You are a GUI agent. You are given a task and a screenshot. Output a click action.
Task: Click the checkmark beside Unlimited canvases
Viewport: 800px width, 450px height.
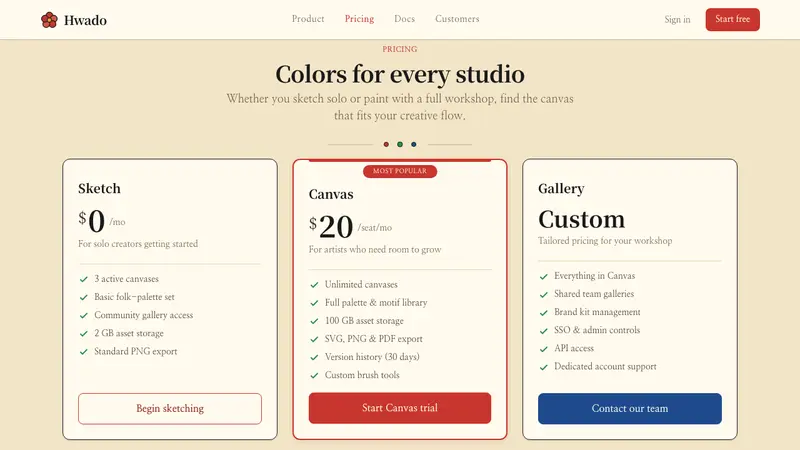(x=314, y=285)
